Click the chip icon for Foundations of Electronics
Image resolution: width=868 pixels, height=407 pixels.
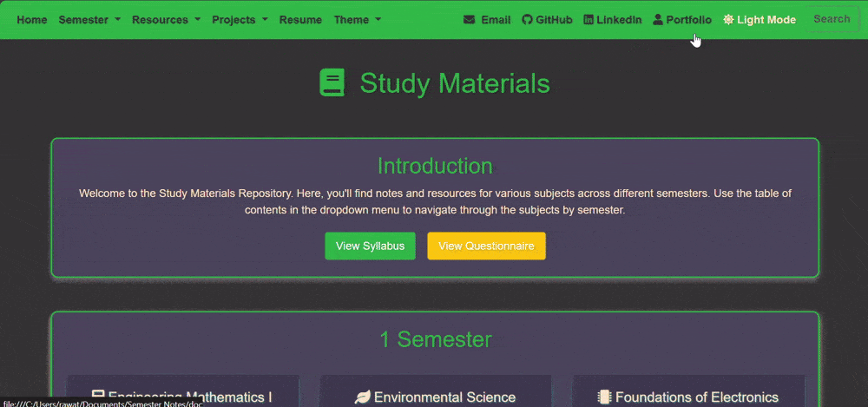[x=604, y=397]
